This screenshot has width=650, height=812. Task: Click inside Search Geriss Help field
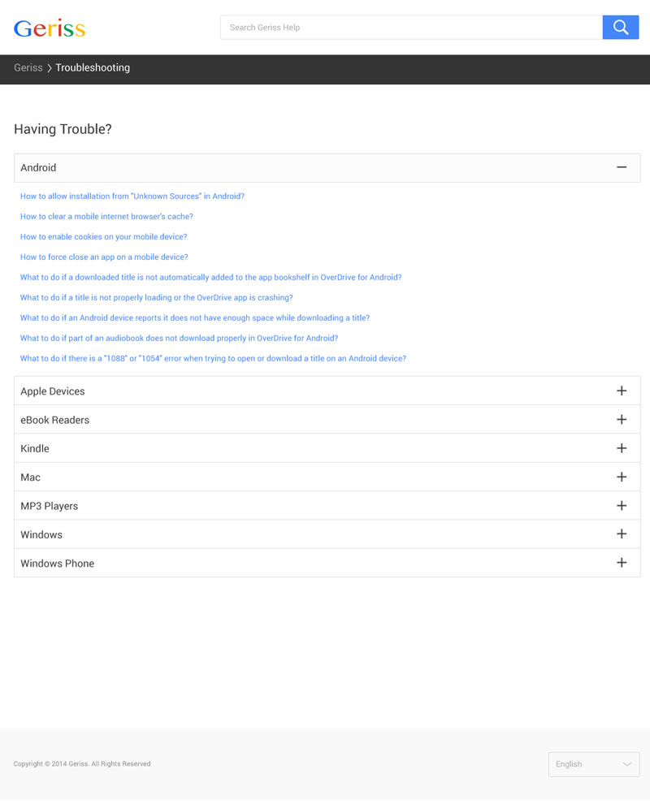(410, 28)
